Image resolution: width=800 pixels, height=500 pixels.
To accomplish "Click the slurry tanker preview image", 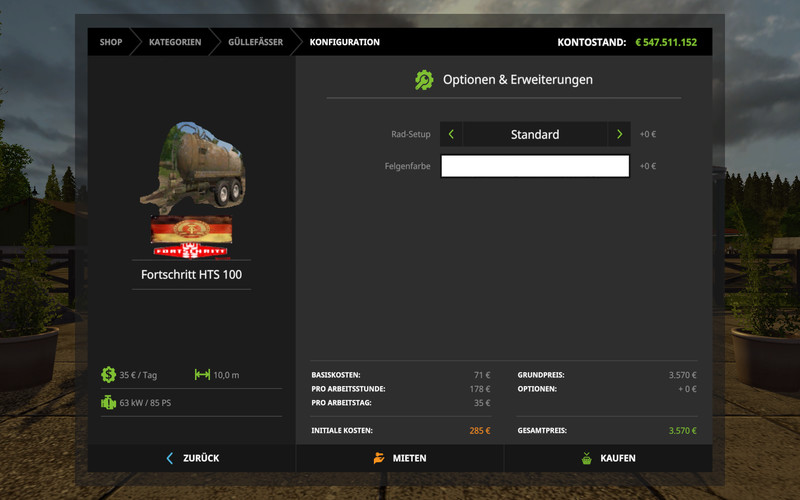I will [190, 165].
